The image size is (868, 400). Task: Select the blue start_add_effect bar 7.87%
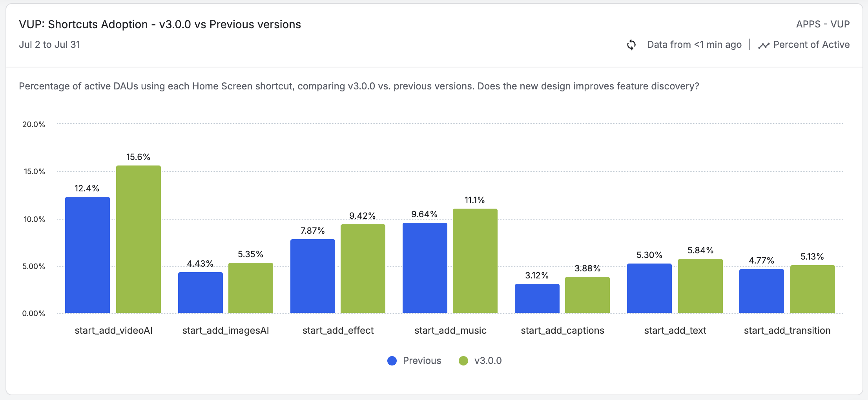click(x=313, y=276)
